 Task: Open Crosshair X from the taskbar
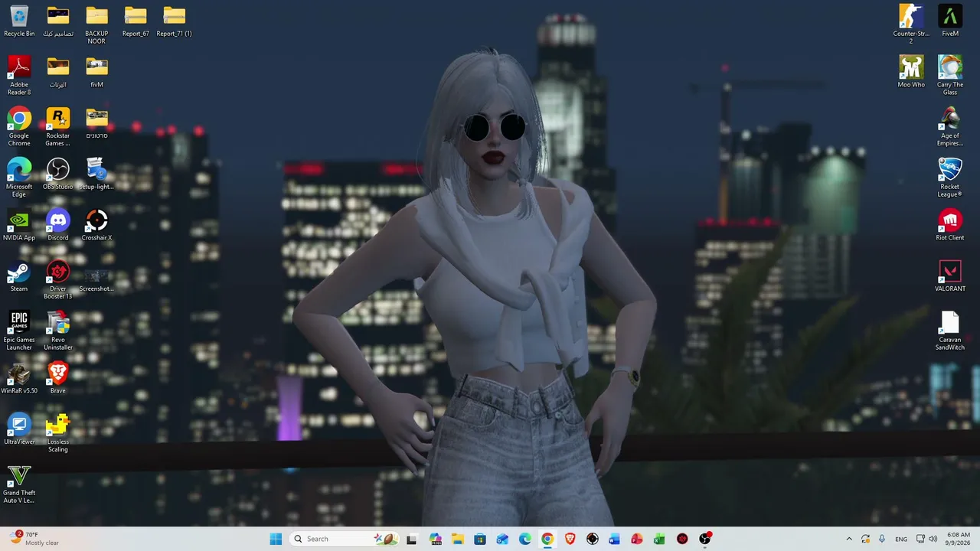(593, 539)
